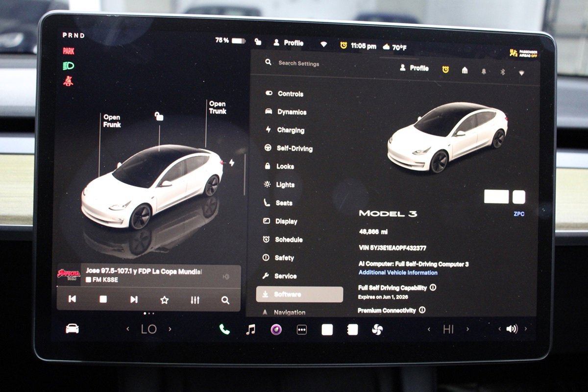The width and height of the screenshot is (588, 392).
Task: Raise volume with right arrow
Action: pos(526,329)
